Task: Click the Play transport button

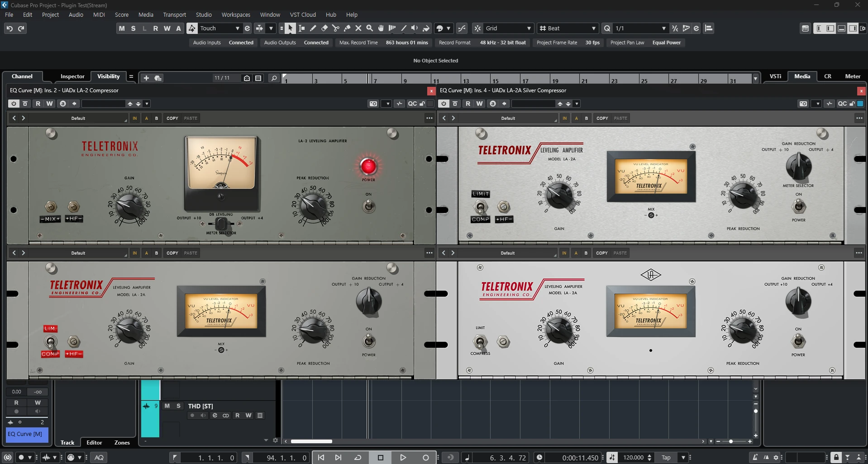Action: click(403, 457)
